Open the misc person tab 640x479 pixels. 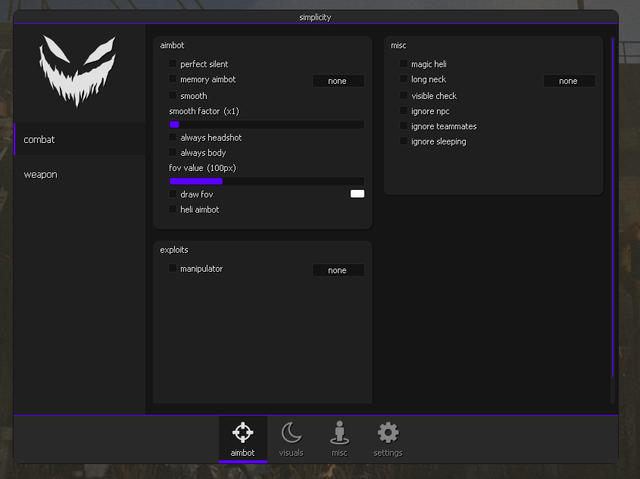point(340,439)
